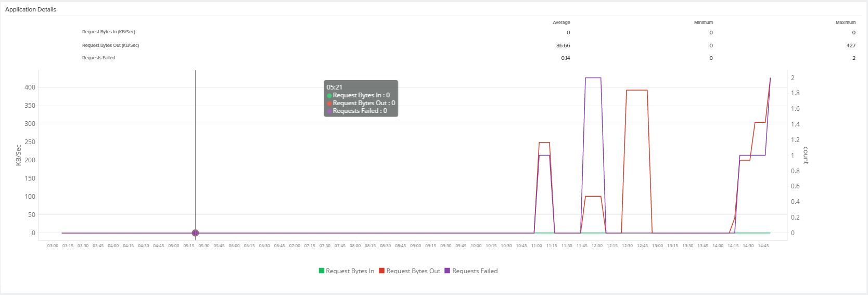Click the Average column header
This screenshot has height=295, width=868.
[561, 22]
